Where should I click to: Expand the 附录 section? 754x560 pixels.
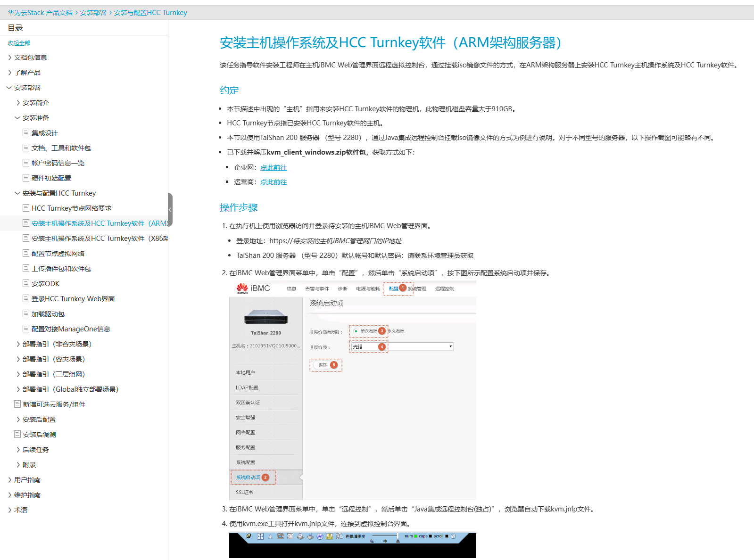[x=18, y=465]
